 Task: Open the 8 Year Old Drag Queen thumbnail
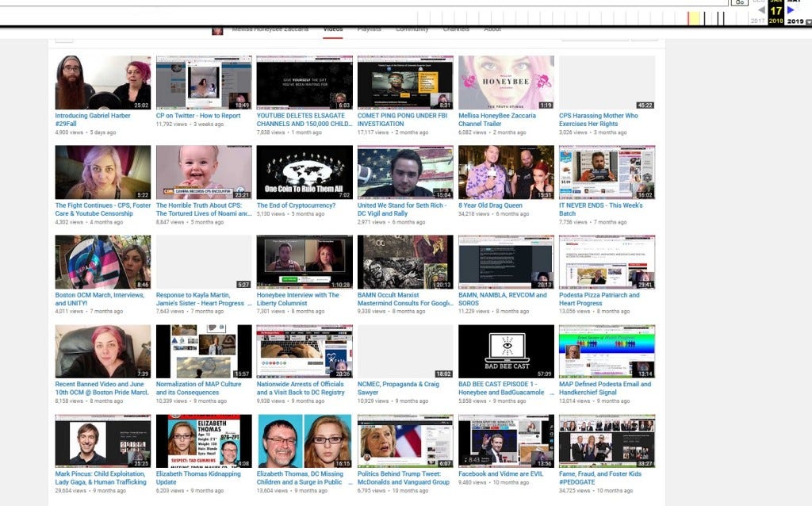506,172
